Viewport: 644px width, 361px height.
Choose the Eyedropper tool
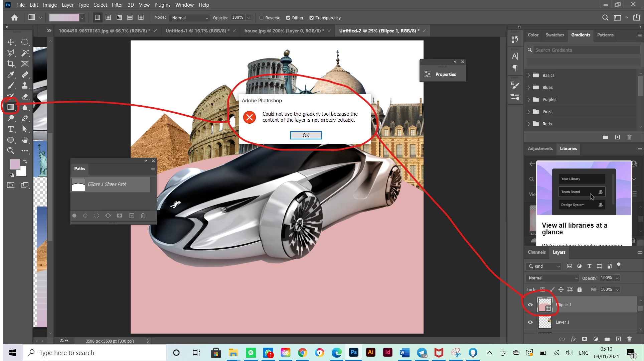tap(11, 75)
